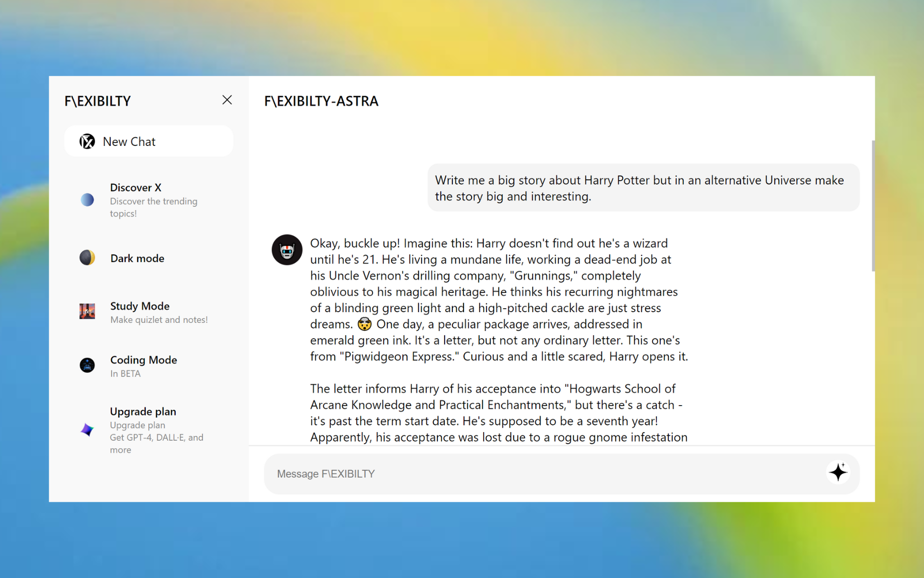Toggle Dark mode on
Image resolution: width=924 pixels, height=578 pixels.
coord(138,258)
